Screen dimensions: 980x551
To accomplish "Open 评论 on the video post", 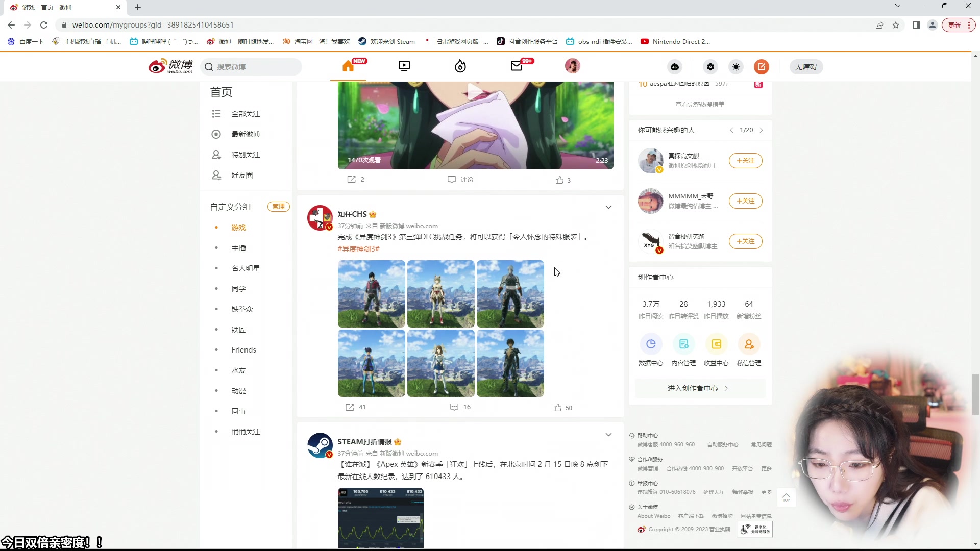I will 460,180.
